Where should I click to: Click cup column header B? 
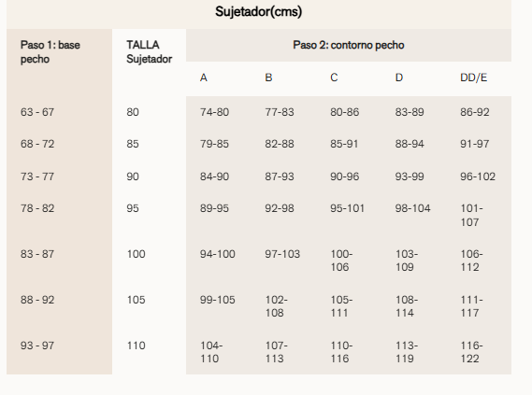click(x=268, y=78)
